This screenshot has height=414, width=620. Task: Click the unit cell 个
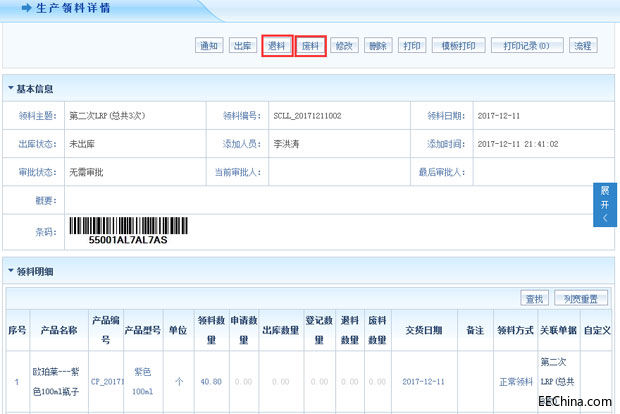pyautogui.click(x=179, y=382)
